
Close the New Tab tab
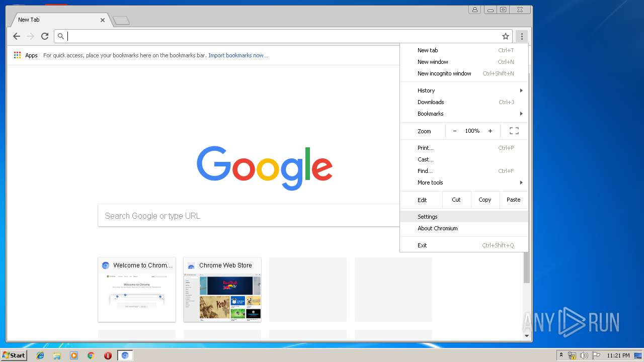[103, 20]
